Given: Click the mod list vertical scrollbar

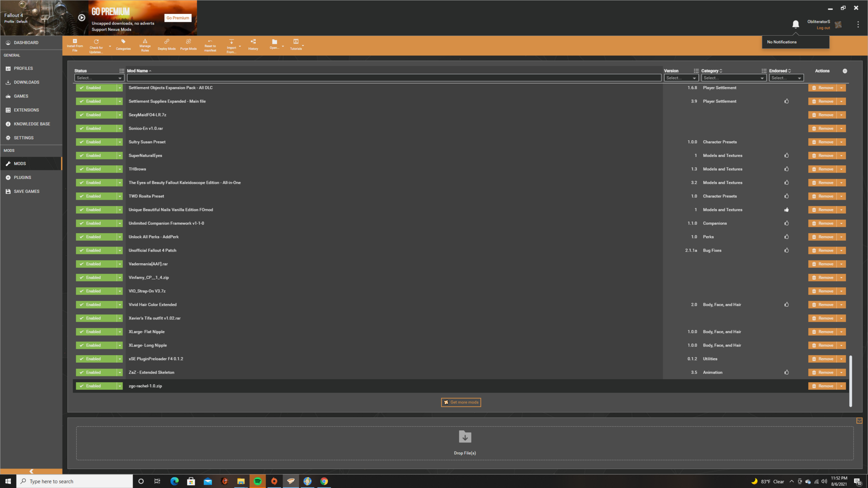Looking at the screenshot, I should coord(850,381).
